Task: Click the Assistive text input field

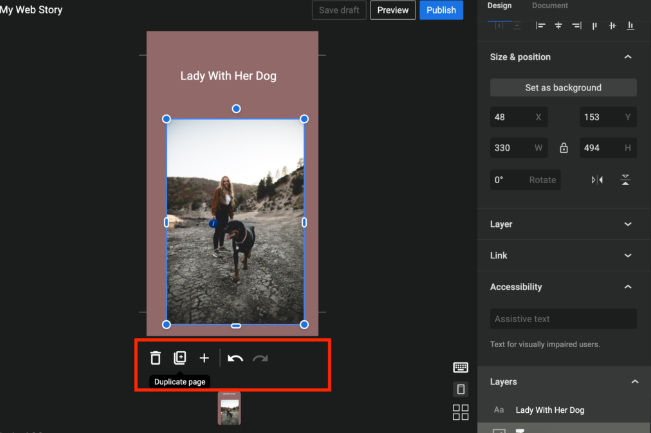Action: pos(563,319)
